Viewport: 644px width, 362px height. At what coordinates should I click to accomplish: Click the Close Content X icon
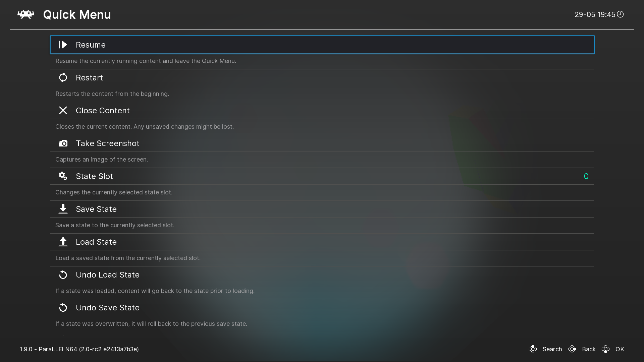tap(63, 111)
